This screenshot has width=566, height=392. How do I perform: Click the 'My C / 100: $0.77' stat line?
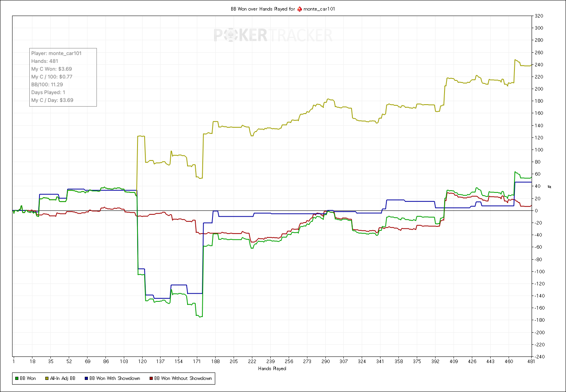click(52, 77)
